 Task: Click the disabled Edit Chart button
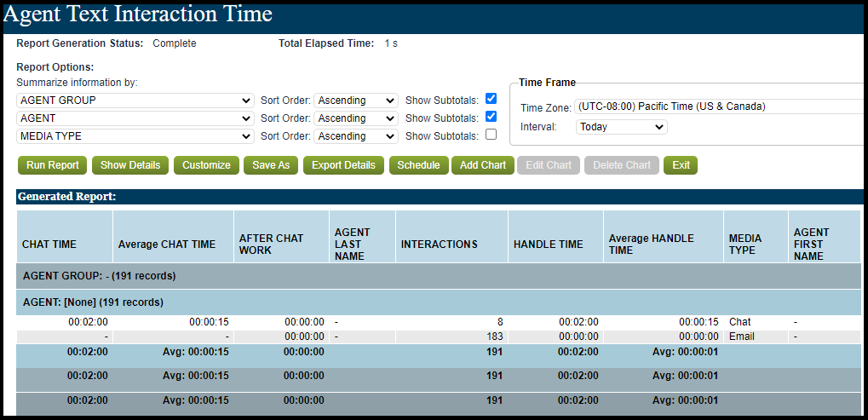(549, 165)
